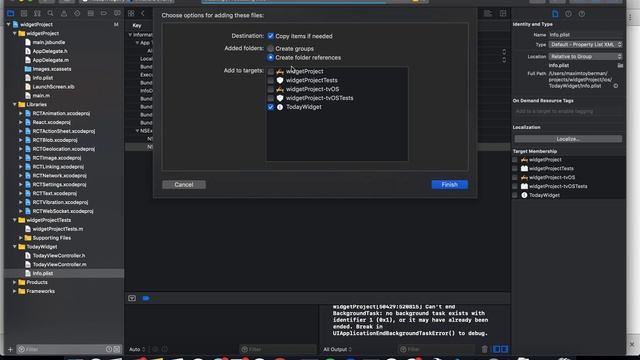This screenshot has width=640, height=360.
Task: Click the recent files clock filter icon
Action: click(109, 349)
